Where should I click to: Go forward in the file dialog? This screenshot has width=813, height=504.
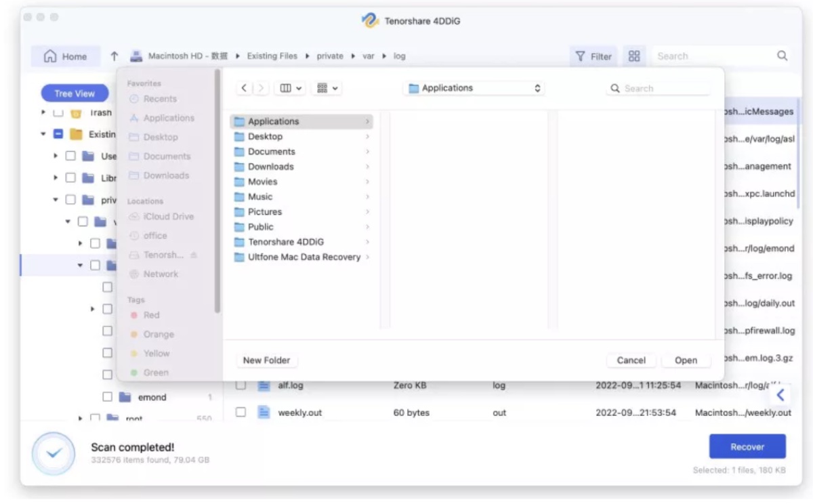point(261,88)
